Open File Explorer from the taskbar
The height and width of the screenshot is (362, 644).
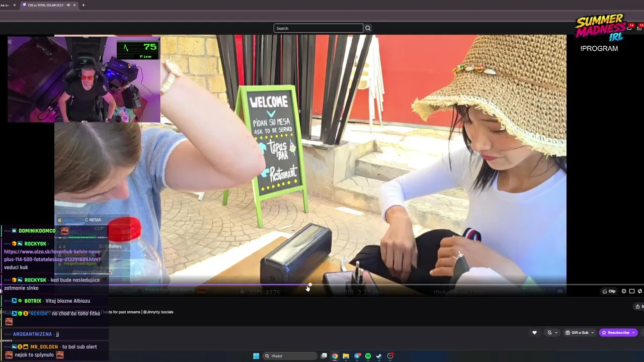pos(346,356)
